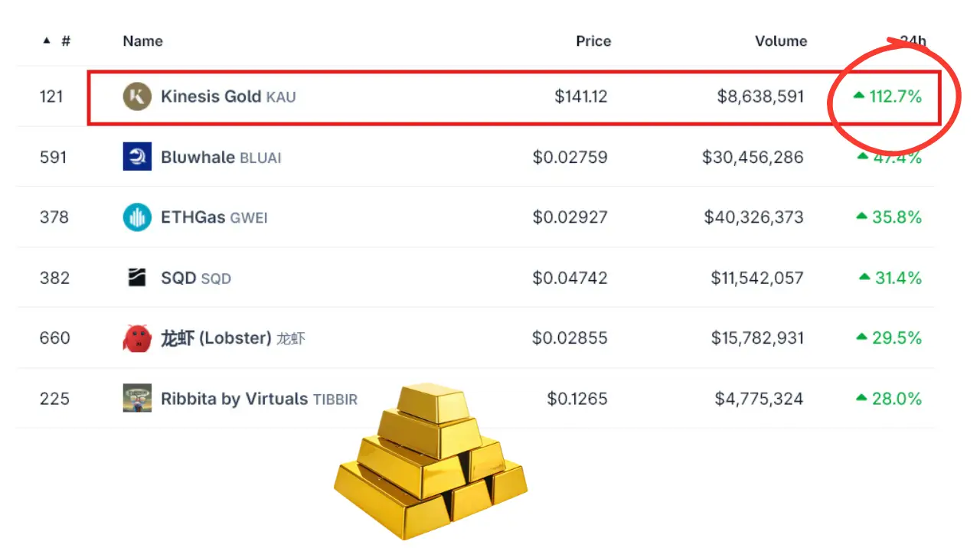Click the ETHGas coin logo
Image resolution: width=980 pixels, height=551 pixels.
click(x=137, y=217)
